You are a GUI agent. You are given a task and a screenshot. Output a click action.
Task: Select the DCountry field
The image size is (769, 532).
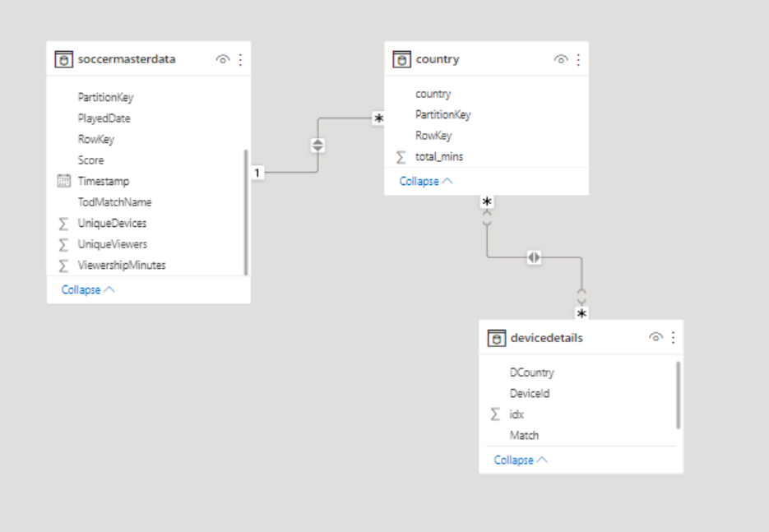pyautogui.click(x=531, y=372)
